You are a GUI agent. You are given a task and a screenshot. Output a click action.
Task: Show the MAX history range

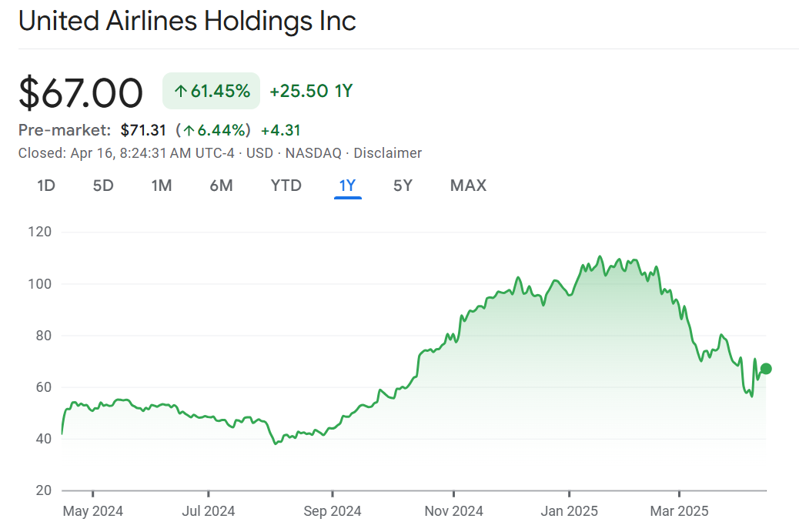coord(468,186)
